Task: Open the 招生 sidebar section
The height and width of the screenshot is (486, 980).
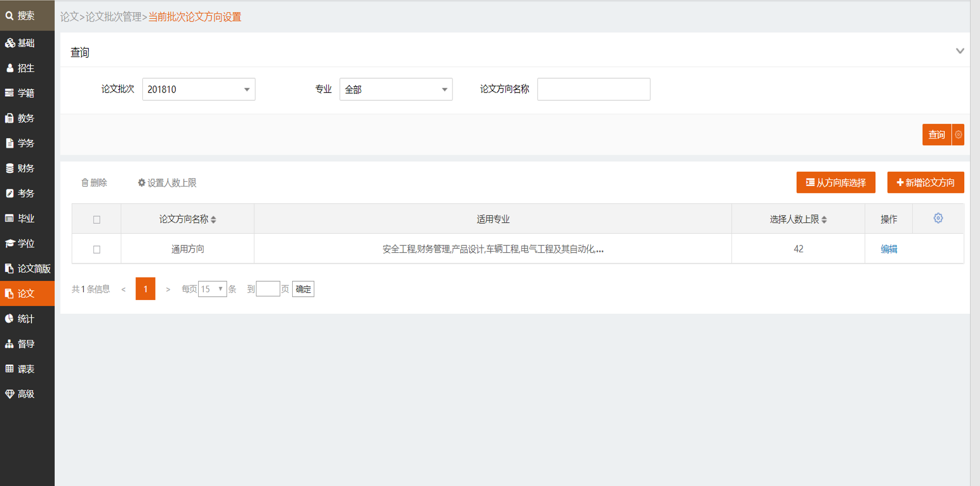Action: (27, 68)
